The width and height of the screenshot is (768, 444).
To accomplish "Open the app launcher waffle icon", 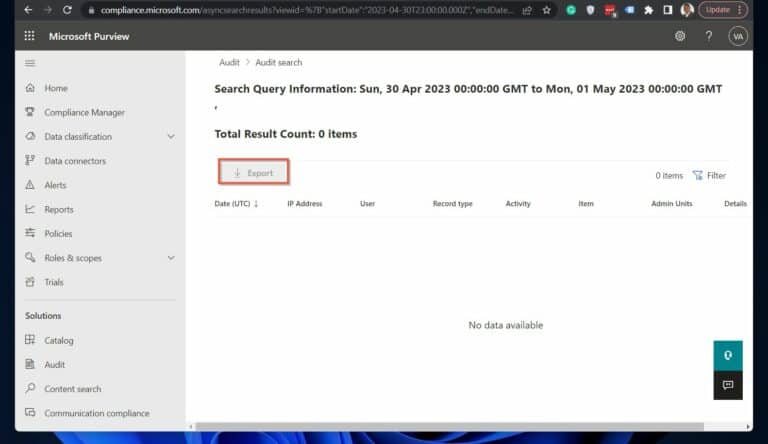I will (x=29, y=36).
